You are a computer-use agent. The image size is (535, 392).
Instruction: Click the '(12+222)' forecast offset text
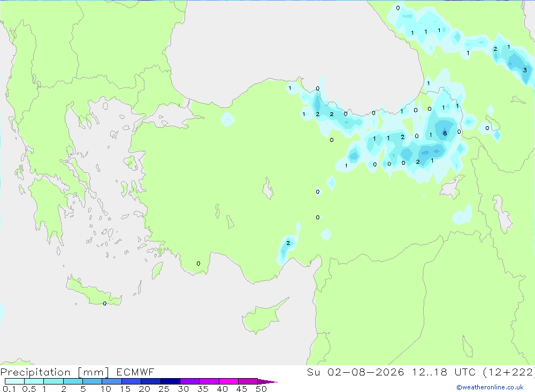click(x=509, y=372)
